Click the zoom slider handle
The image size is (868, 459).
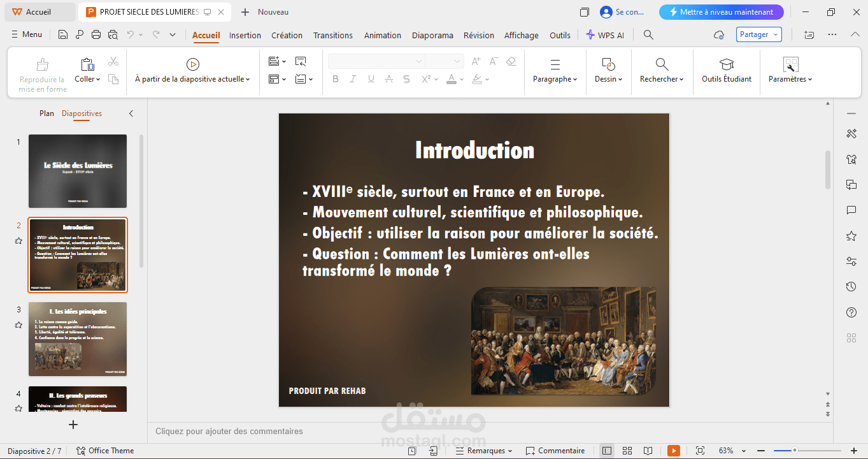point(794,451)
